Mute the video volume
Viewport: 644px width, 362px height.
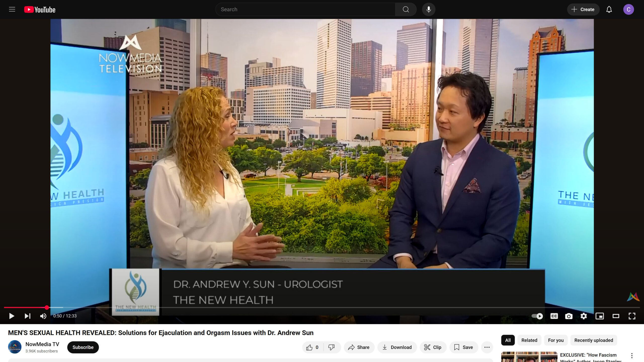point(43,316)
